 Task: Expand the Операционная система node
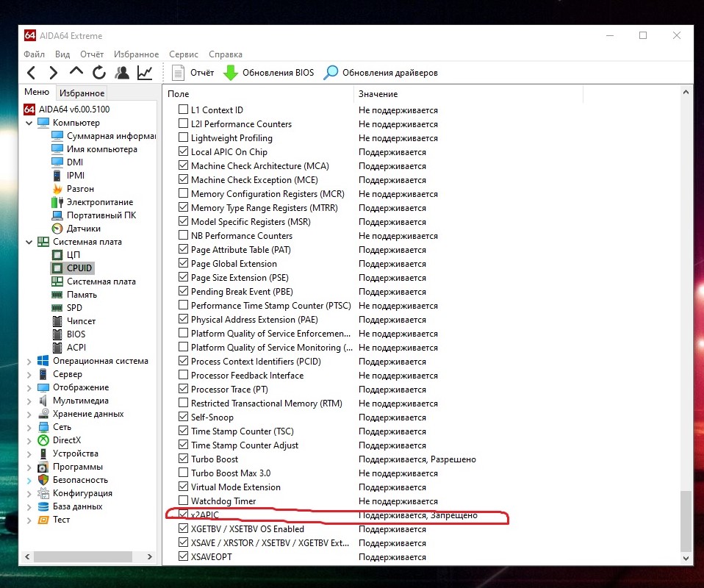tap(29, 361)
